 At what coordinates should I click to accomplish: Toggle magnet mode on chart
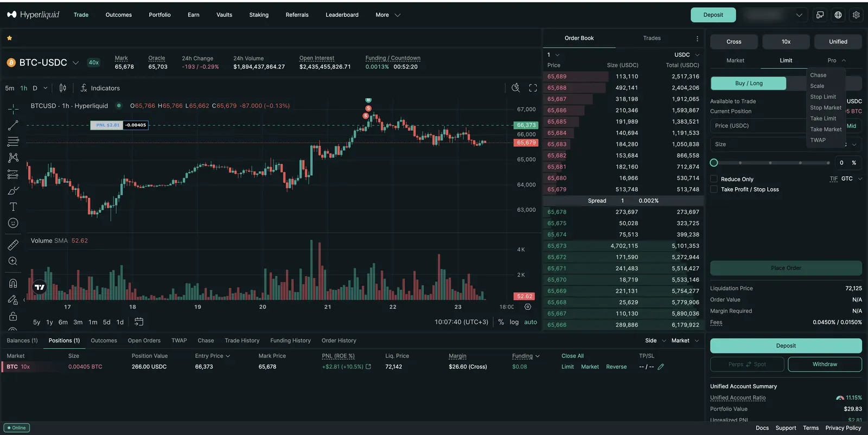[x=13, y=283]
